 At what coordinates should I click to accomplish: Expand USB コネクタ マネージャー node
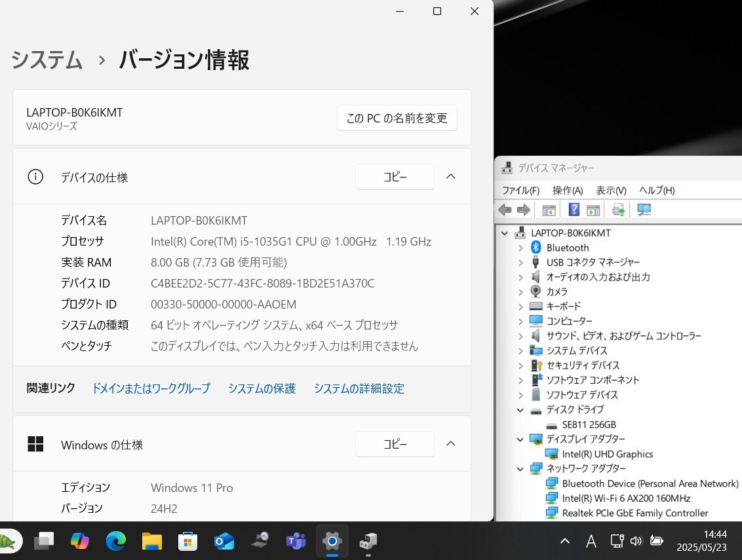point(520,263)
